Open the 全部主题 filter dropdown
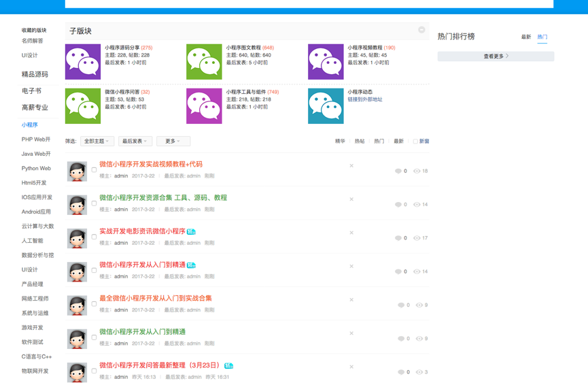The width and height of the screenshot is (588, 383). click(97, 141)
